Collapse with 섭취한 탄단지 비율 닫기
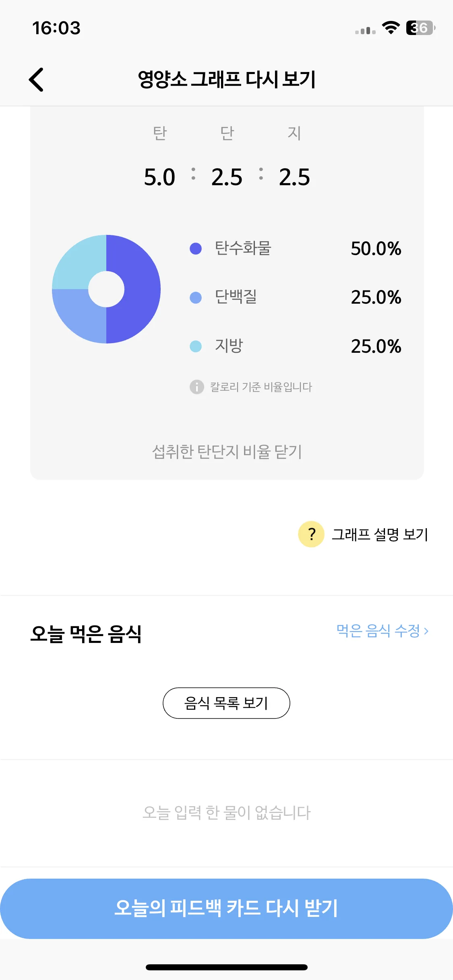Viewport: 453px width, 980px height. tap(227, 452)
